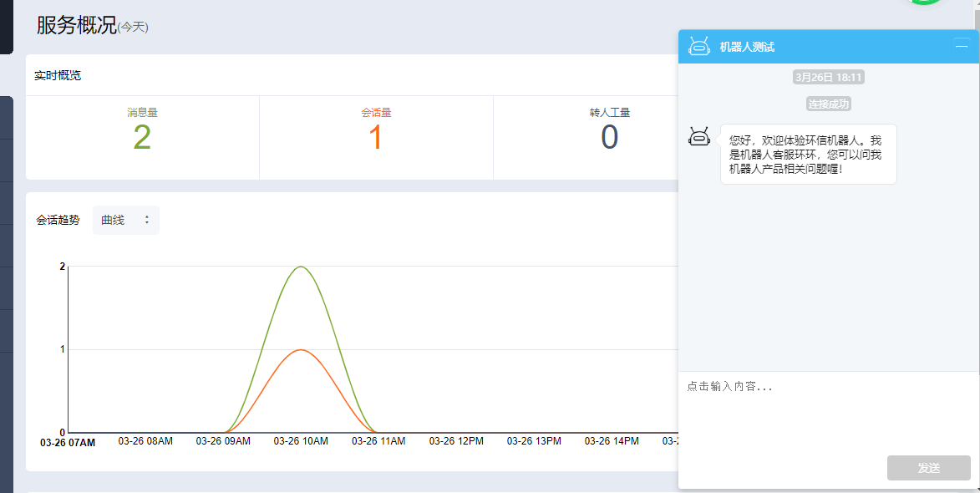980x493 pixels.
Task: Click the 会话趋势 chart label
Action: [x=58, y=220]
